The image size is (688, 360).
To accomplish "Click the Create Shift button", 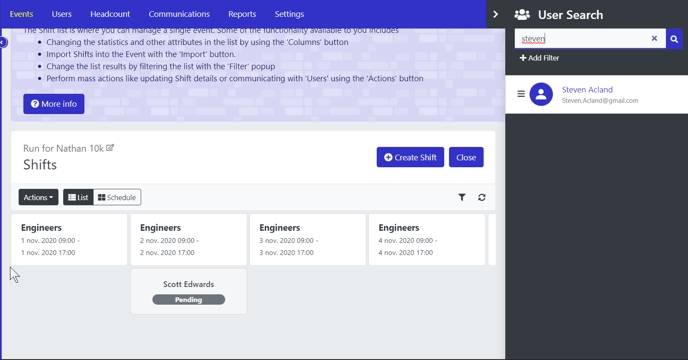I will click(410, 157).
